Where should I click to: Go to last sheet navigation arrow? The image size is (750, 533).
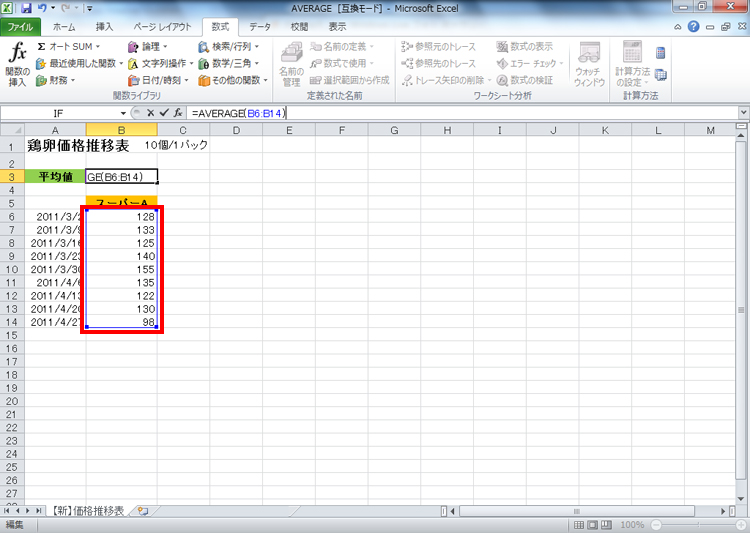click(38, 511)
